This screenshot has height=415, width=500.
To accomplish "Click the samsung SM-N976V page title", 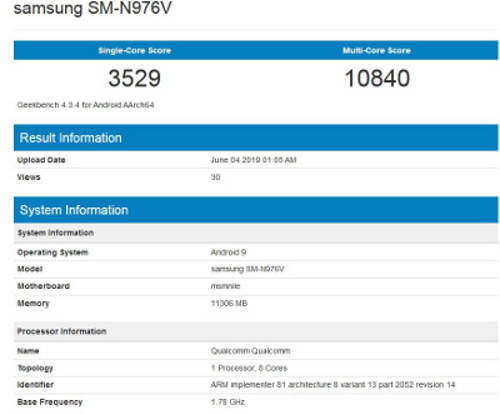I will click(93, 8).
